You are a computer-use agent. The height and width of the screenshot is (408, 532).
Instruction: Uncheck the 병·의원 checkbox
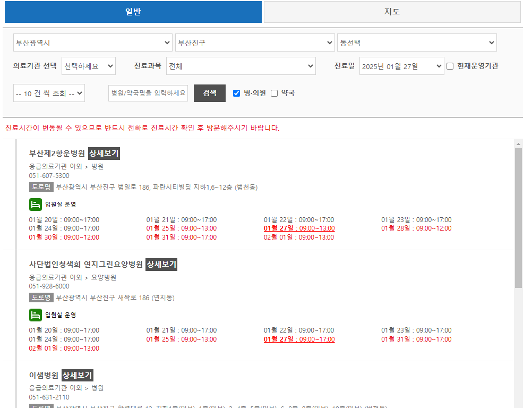coord(236,93)
